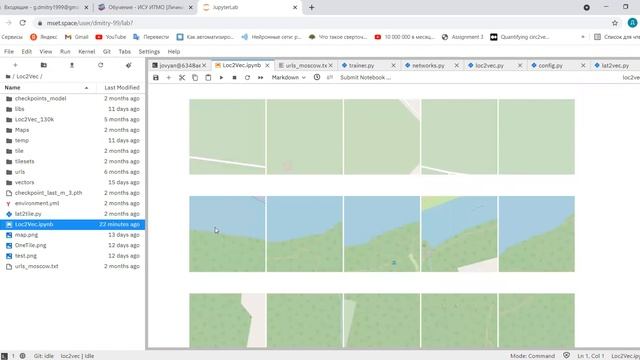Switch to the urls_moscow.txt tab
This screenshot has height=360, width=640.
pyautogui.click(x=306, y=65)
